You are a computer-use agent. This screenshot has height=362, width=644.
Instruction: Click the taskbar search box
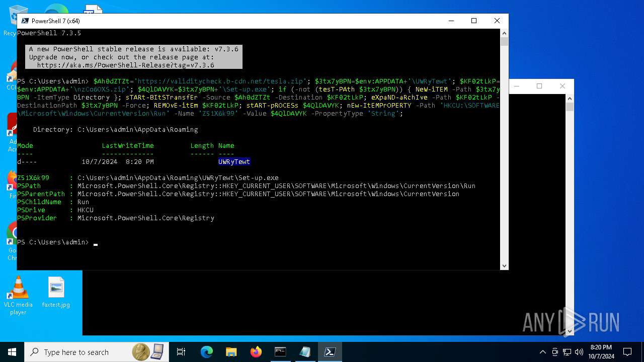[x=96, y=352]
